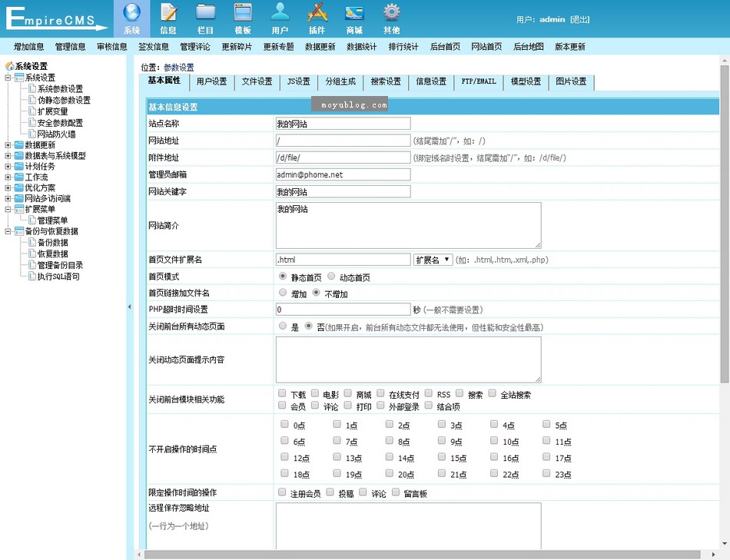Expand the 数据表与系统模型 tree node
The height and width of the screenshot is (560, 730).
(x=8, y=155)
